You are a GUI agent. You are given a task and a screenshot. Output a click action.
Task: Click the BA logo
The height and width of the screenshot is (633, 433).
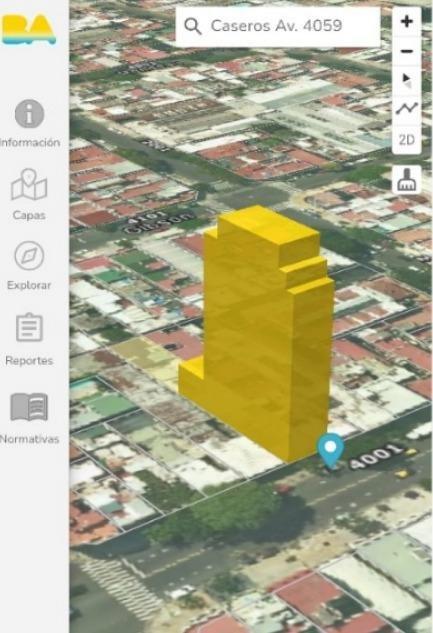point(29,29)
